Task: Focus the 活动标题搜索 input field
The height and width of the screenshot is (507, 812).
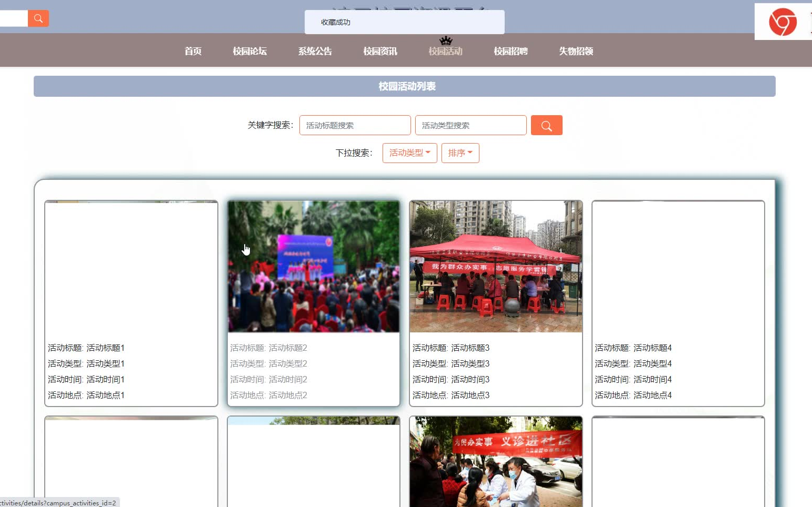Action: coord(355,125)
